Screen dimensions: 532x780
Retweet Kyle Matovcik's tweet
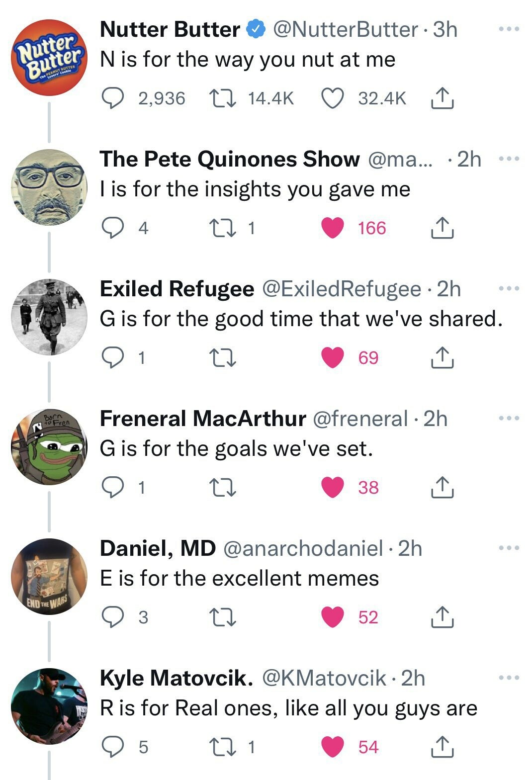click(223, 747)
